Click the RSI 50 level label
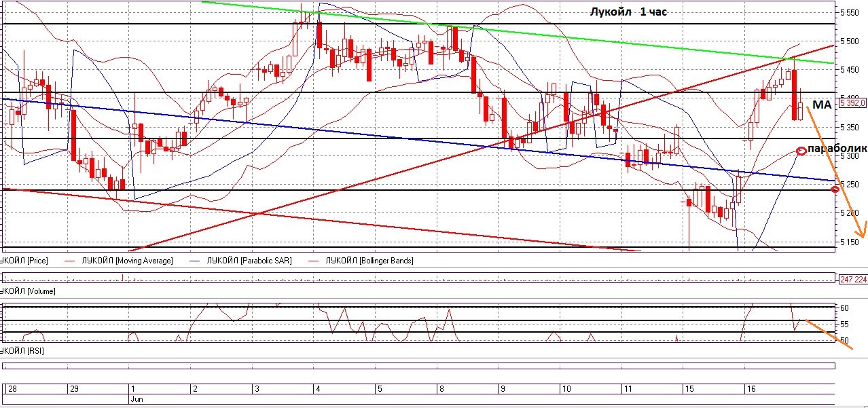Image resolution: width=868 pixels, height=408 pixels. (846, 339)
